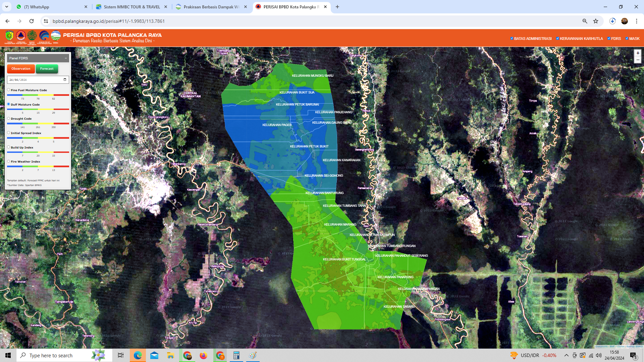
Task: Click the BMKG logo in header
Action: [56, 37]
